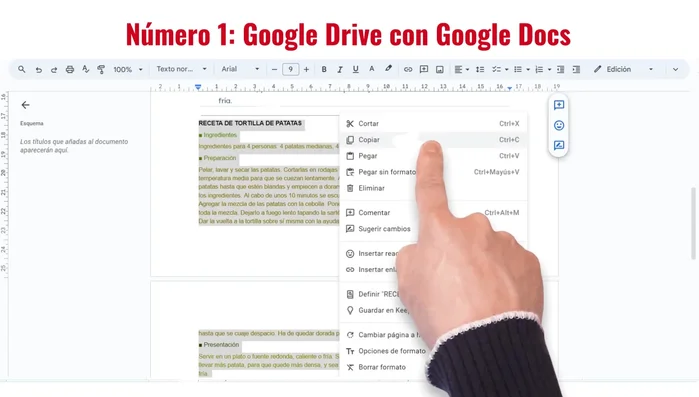
Task: Choose Insertar reacción menu entry
Action: point(433,254)
